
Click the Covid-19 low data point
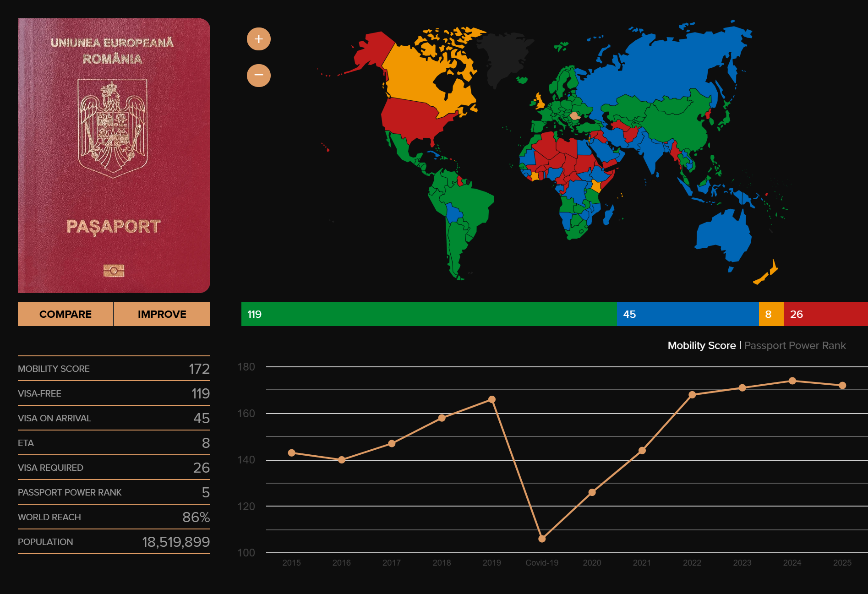[542, 539]
